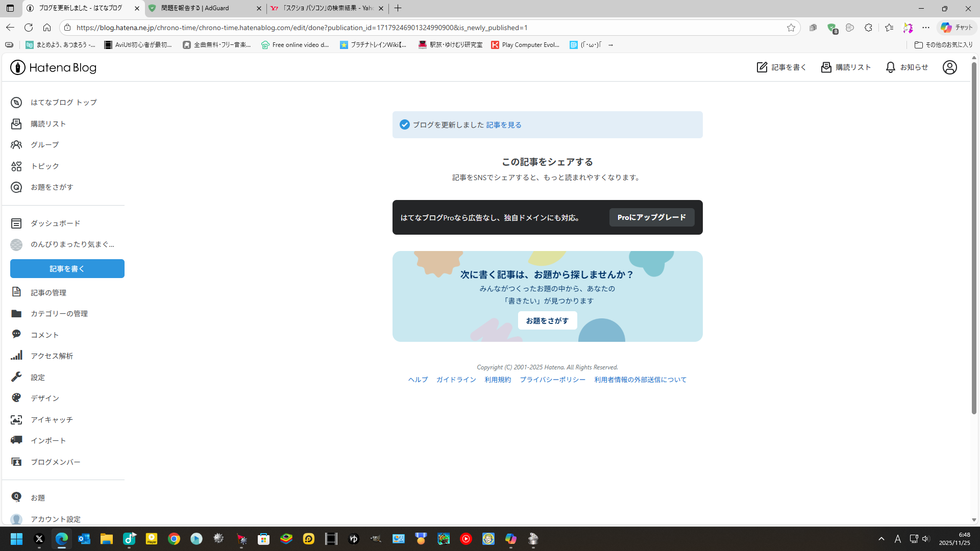
Task: Open the published post via 記事を見る link
Action: point(503,124)
